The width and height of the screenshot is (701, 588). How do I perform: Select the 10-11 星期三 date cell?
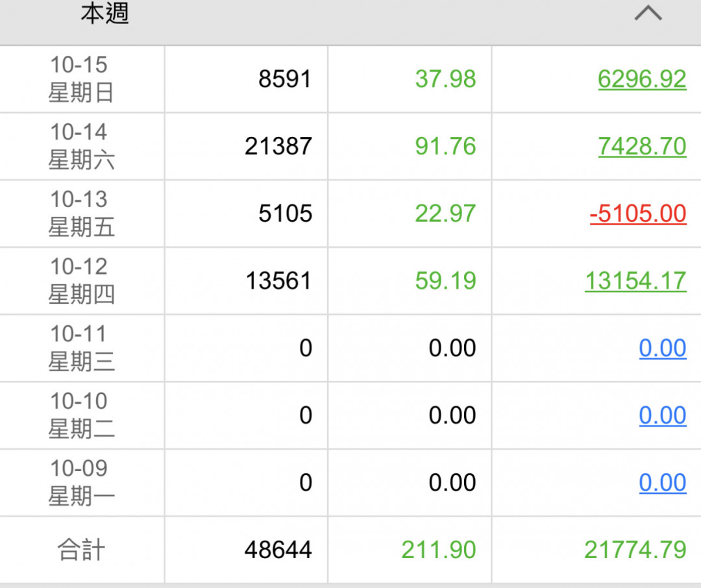[x=81, y=348]
